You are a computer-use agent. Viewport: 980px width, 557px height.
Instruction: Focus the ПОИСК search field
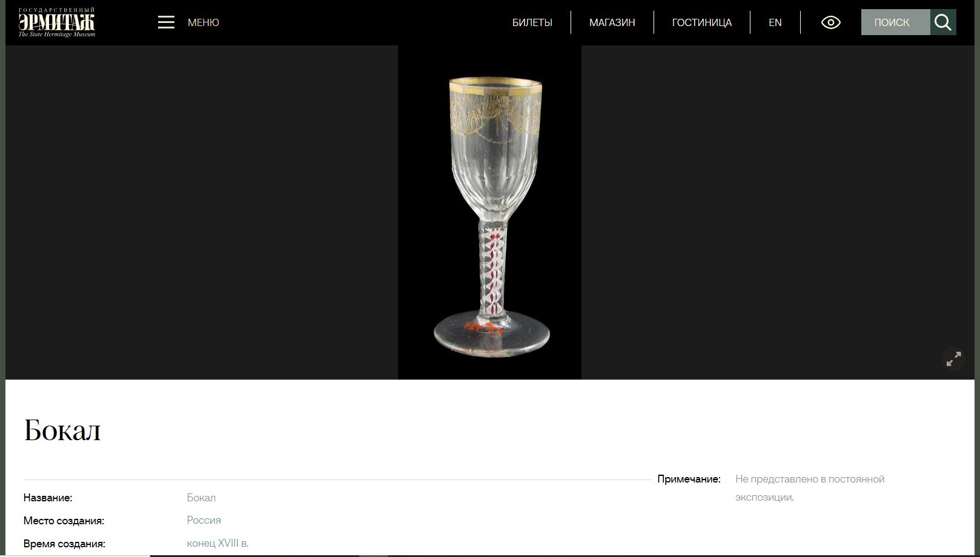(895, 22)
